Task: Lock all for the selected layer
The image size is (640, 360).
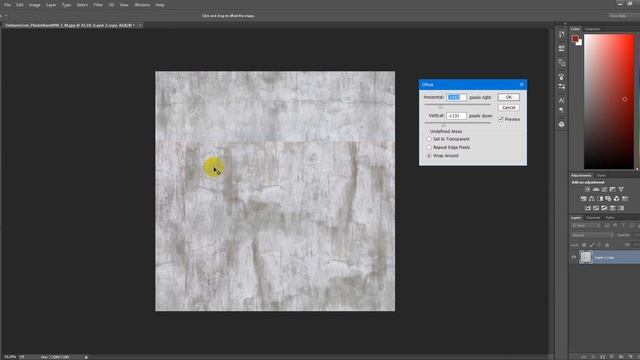Action: (x=607, y=245)
